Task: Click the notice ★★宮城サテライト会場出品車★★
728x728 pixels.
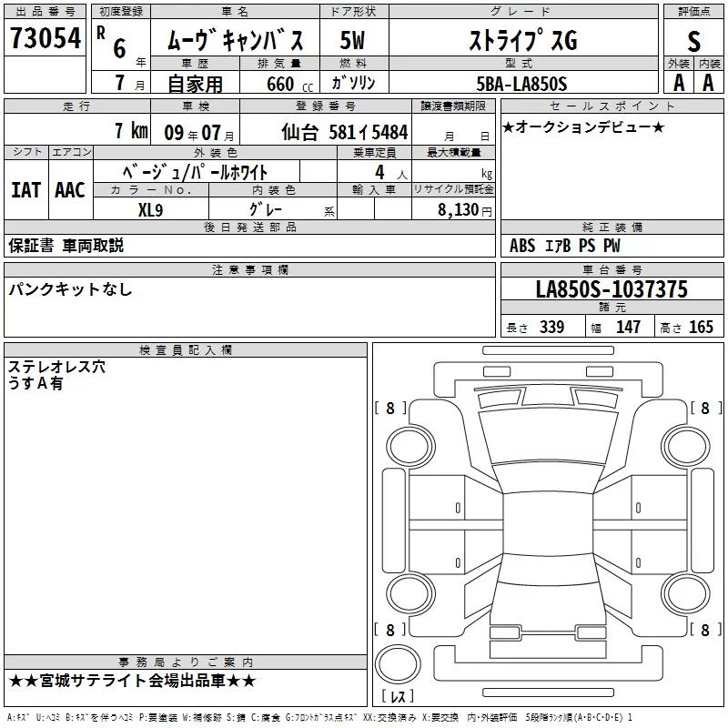Action: 132,681
